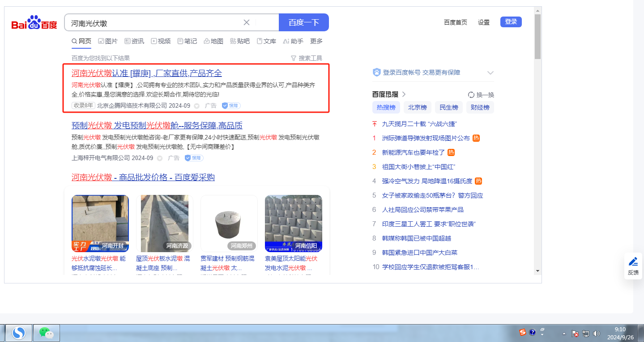This screenshot has width=644, height=342.
Task: Click the Sogou input method tray icon
Action: pos(523,332)
